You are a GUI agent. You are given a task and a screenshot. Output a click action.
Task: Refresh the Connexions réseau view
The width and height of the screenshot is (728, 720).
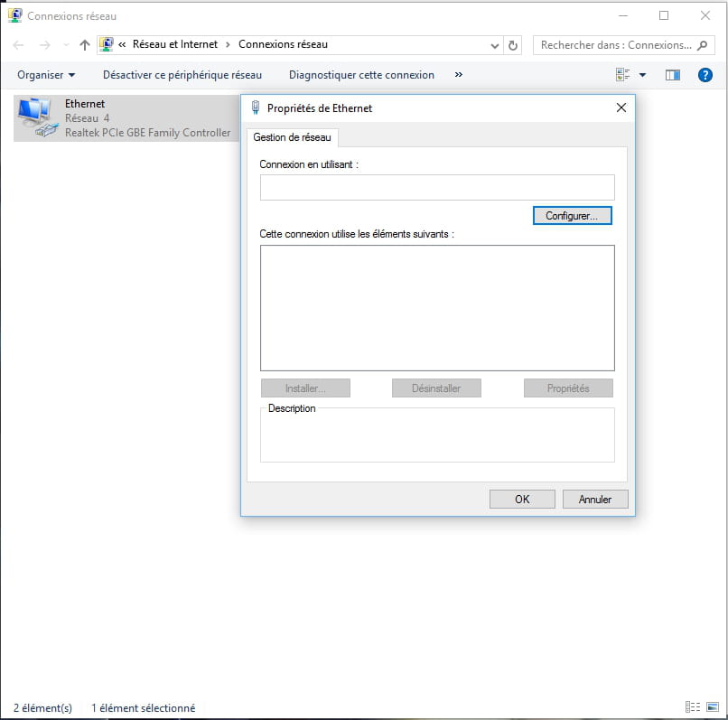pyautogui.click(x=512, y=45)
